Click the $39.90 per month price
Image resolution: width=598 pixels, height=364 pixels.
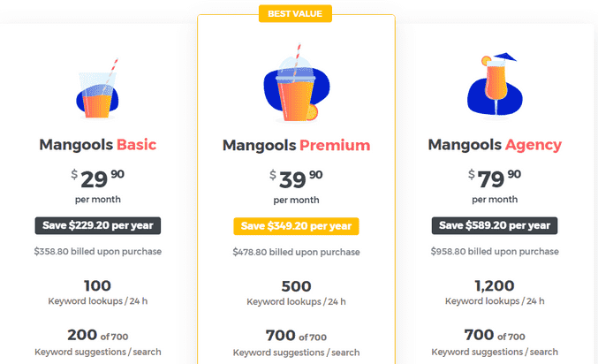click(x=296, y=179)
